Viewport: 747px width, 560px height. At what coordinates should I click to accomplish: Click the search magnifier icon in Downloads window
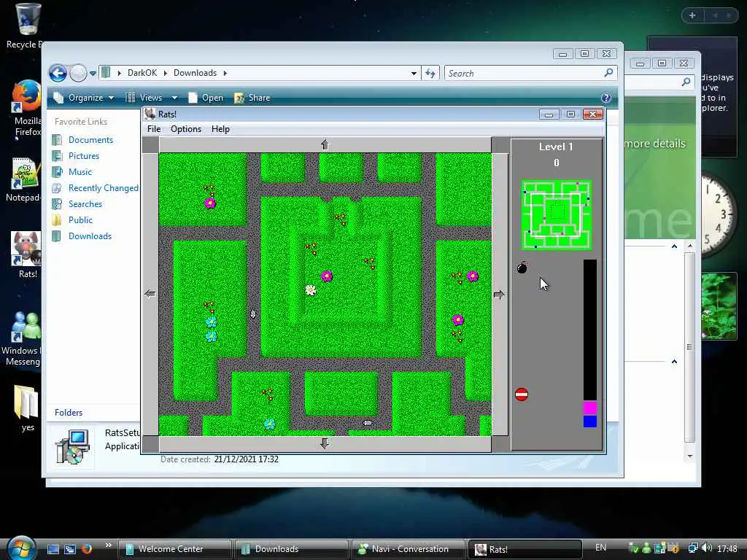click(x=609, y=73)
